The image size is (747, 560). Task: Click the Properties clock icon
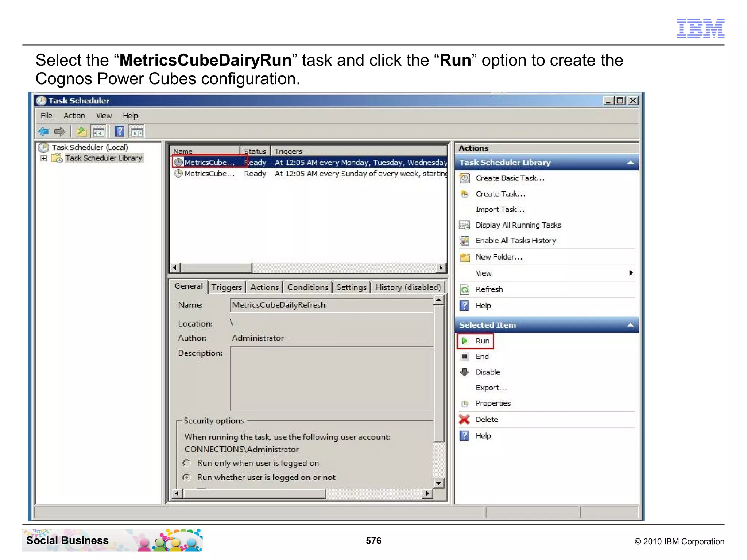[465, 404]
